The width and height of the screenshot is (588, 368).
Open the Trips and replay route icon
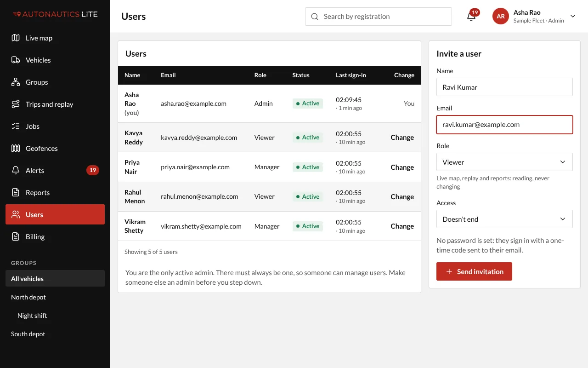[x=16, y=104]
